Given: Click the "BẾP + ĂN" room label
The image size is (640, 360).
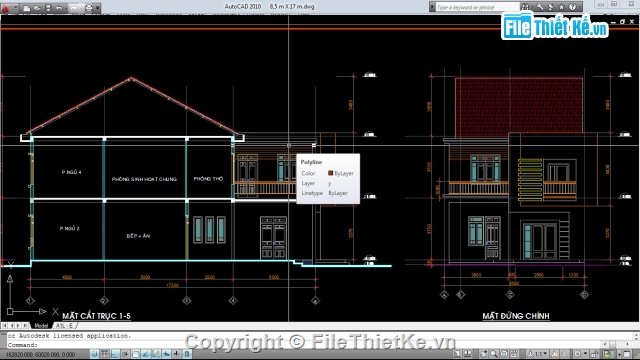Looking at the screenshot, I should [x=138, y=236].
